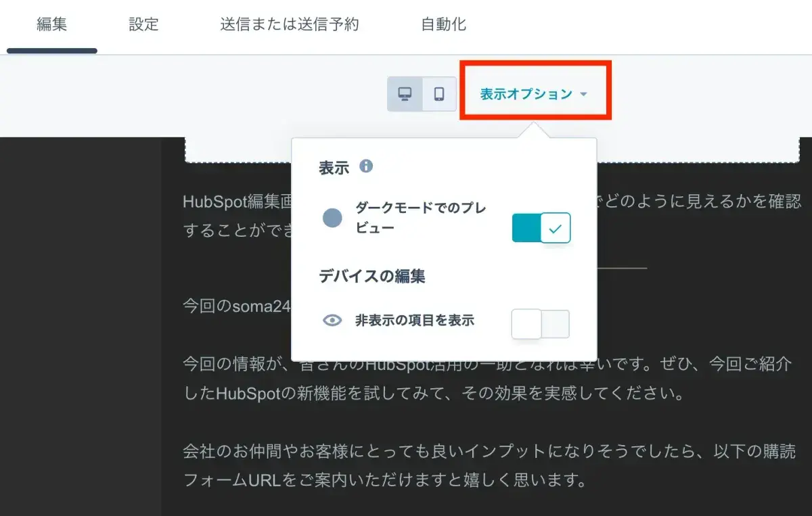The width and height of the screenshot is (812, 516).
Task: Click the デバイスの編集 heading
Action: [372, 276]
